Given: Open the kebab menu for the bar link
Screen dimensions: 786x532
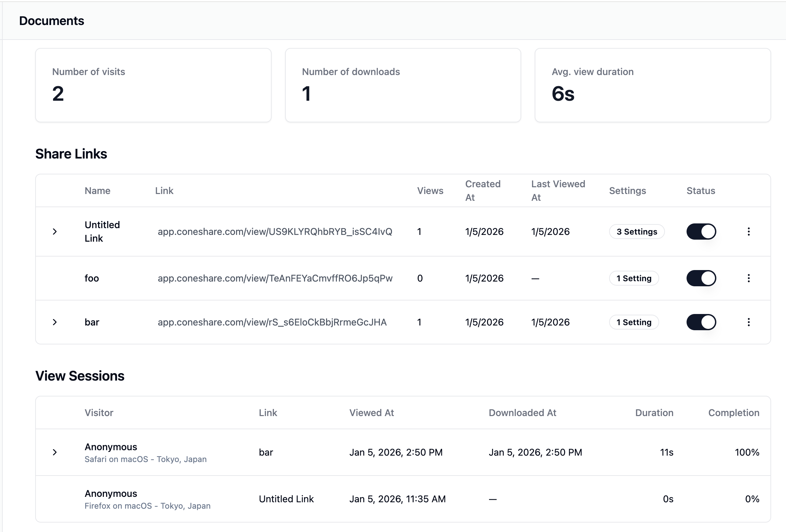Looking at the screenshot, I should [x=749, y=322].
